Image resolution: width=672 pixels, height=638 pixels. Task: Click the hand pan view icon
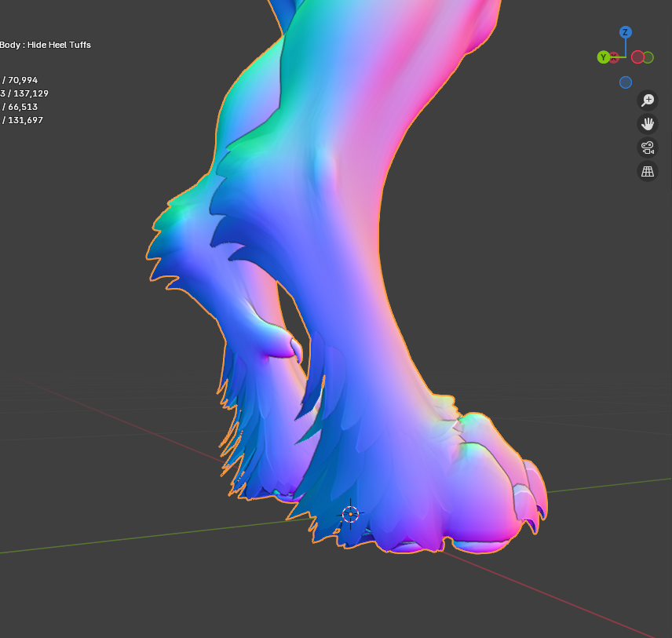point(648,124)
